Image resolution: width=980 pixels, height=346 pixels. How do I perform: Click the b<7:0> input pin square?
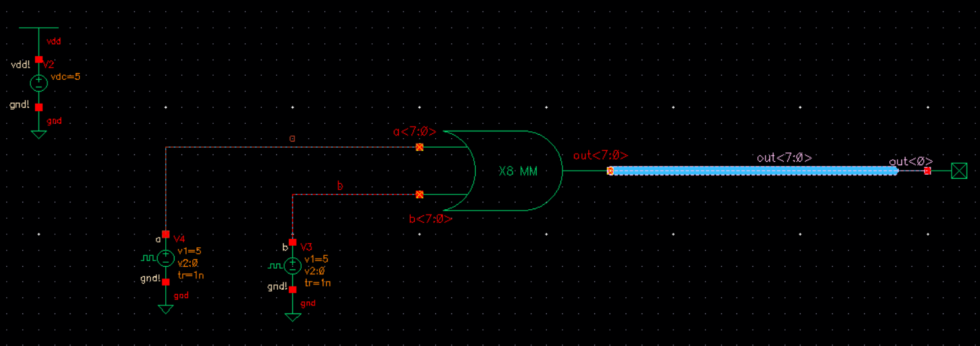[420, 194]
